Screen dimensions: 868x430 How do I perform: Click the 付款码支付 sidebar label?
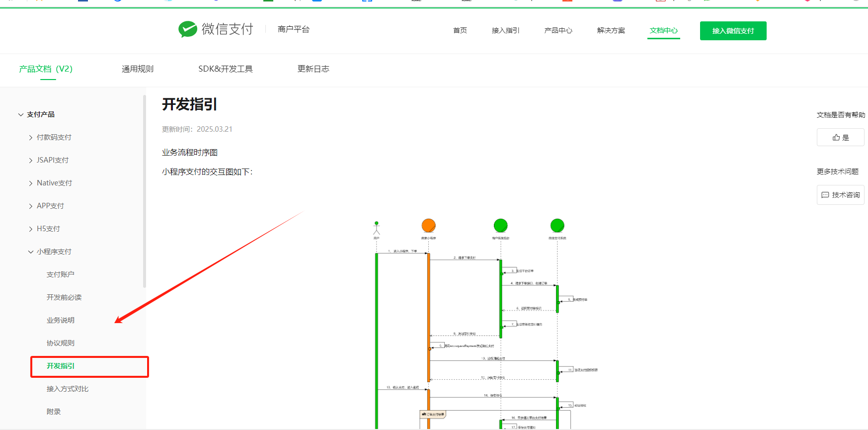pos(54,137)
